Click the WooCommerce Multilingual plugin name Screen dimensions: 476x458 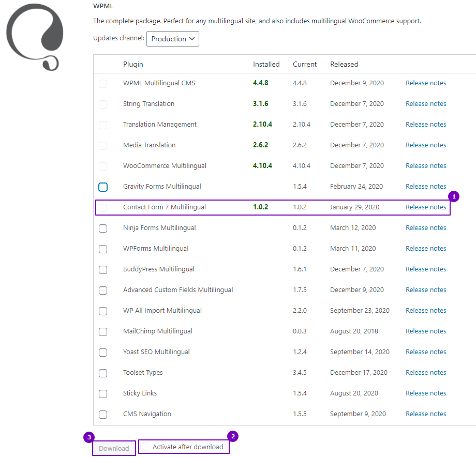(165, 165)
